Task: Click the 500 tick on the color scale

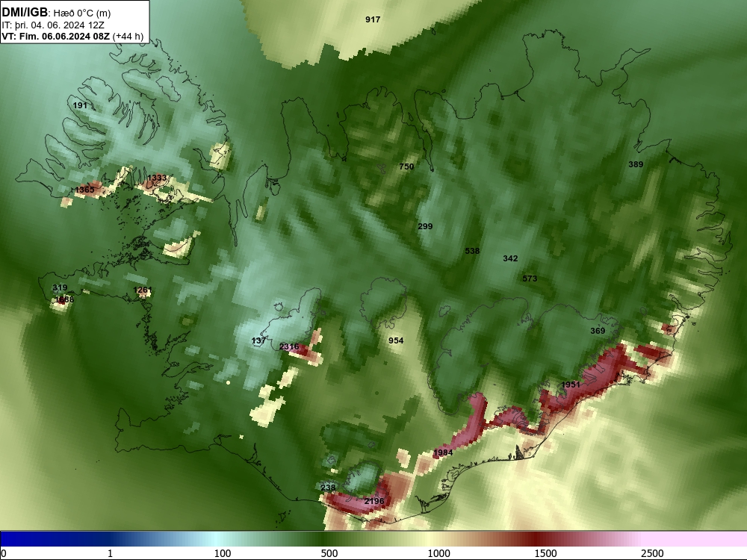Action: (329, 553)
